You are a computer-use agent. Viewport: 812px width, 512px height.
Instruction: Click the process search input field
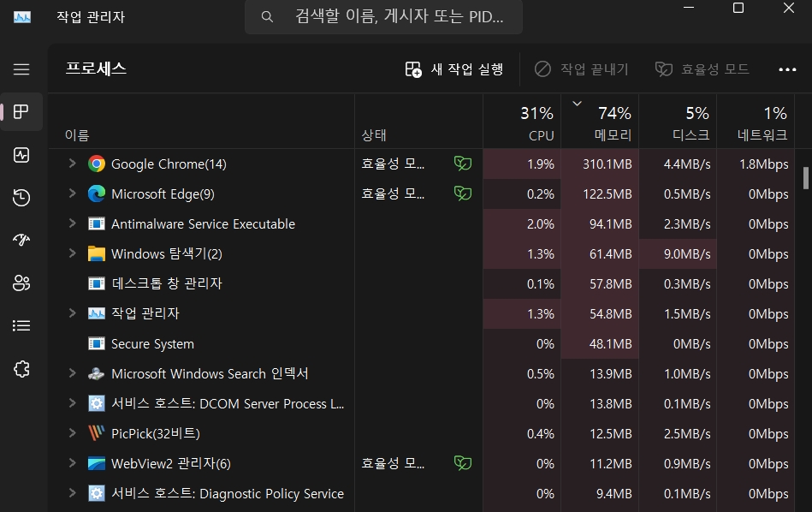click(x=383, y=17)
